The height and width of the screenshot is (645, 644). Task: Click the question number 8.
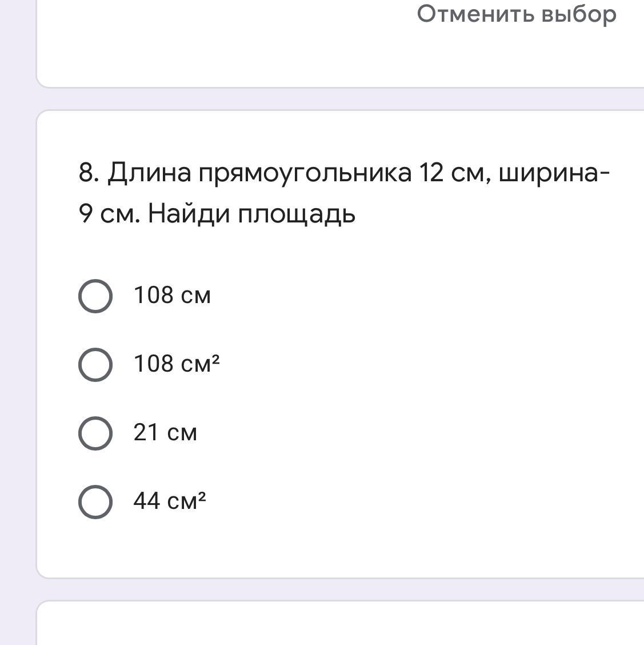(89, 172)
